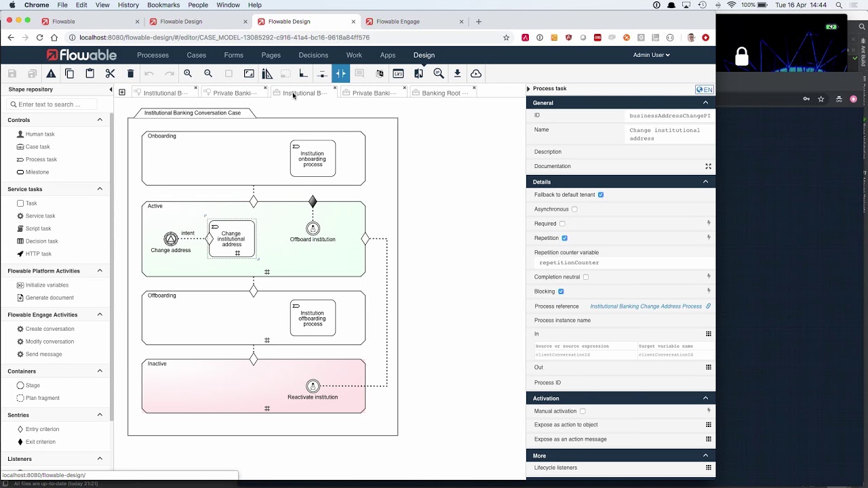The height and width of the screenshot is (488, 868).
Task: Open the Institutional Banking Change Address Process link
Action: [646, 306]
